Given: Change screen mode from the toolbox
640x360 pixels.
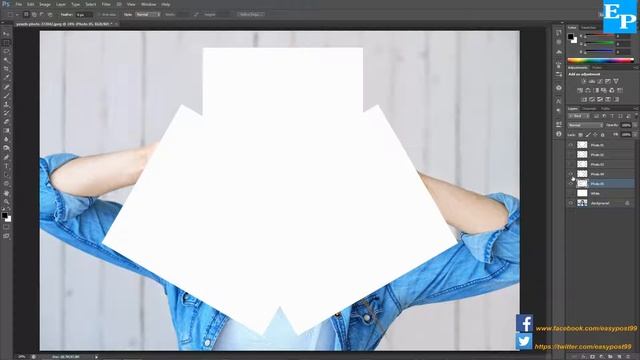Looking at the screenshot, I should pos(6,236).
